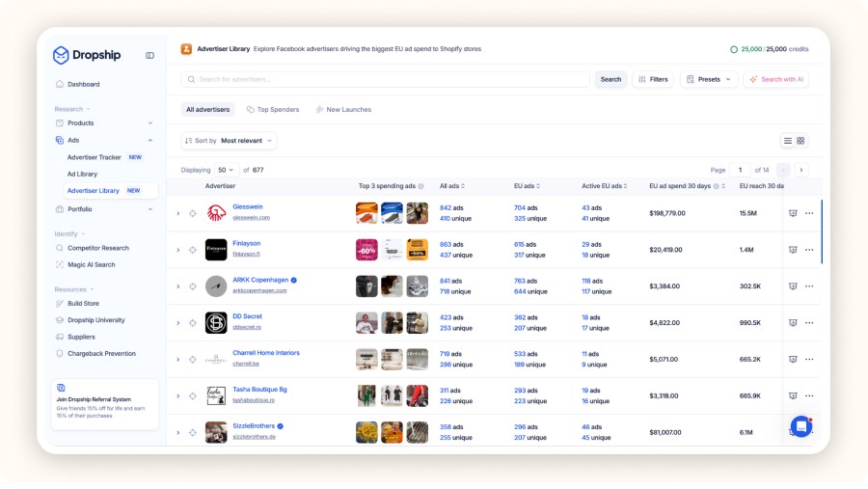Click the credits circle indicator icon
The image size is (868, 489).
[x=734, y=49]
